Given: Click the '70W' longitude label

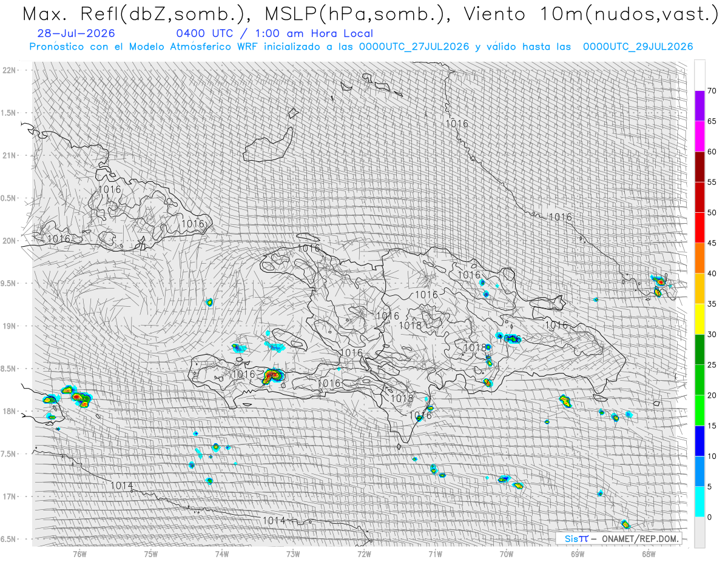Looking at the screenshot, I should coord(507,554).
